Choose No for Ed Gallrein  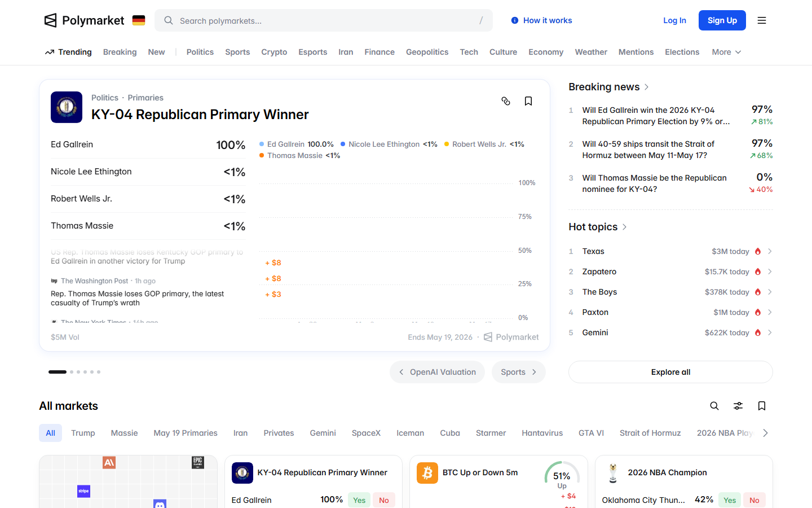(x=384, y=500)
